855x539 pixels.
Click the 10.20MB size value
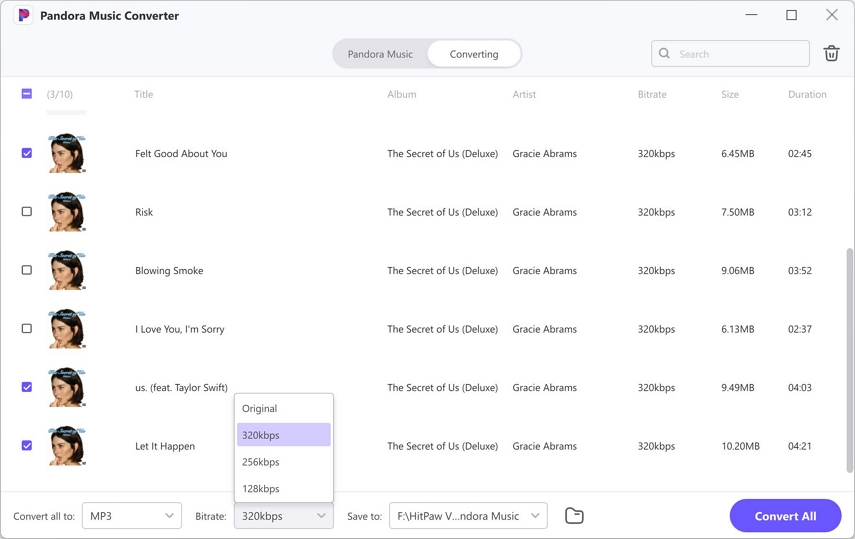coord(740,446)
